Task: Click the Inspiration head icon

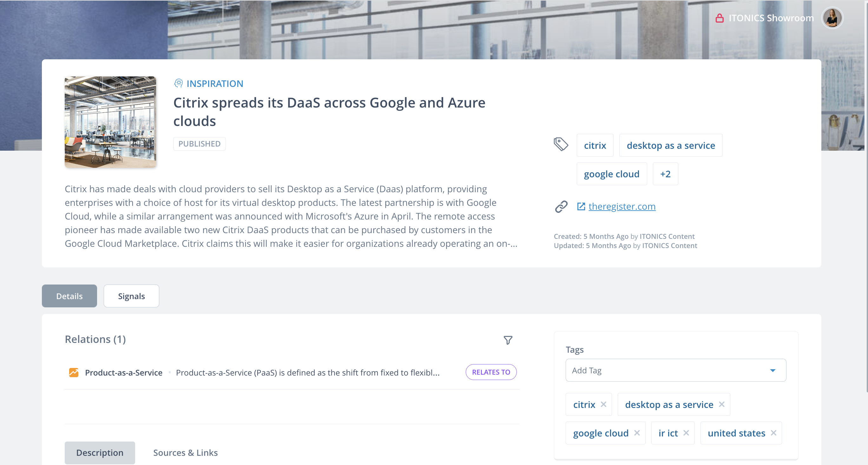Action: click(178, 83)
